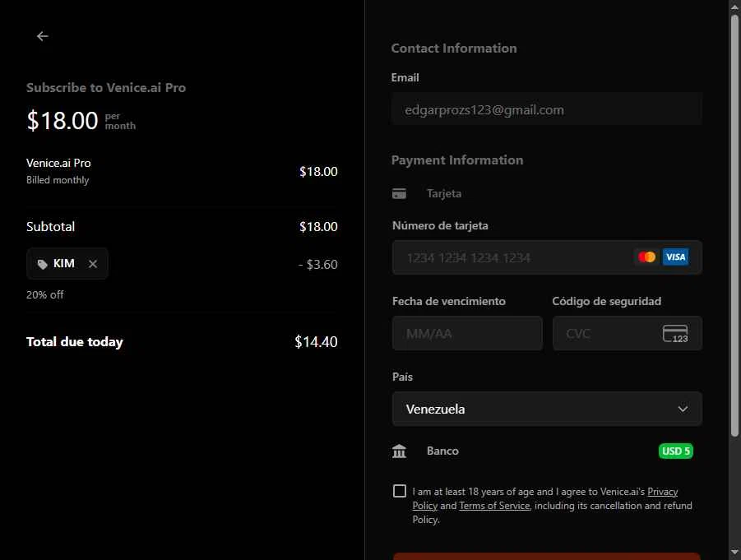The image size is (741, 560).
Task: Open the Privacy Policy link
Action: [663, 492]
